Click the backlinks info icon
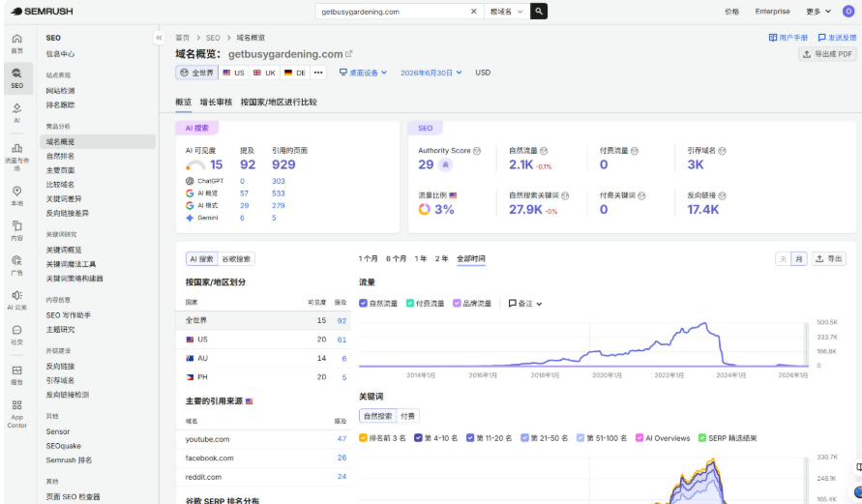 [723, 195]
